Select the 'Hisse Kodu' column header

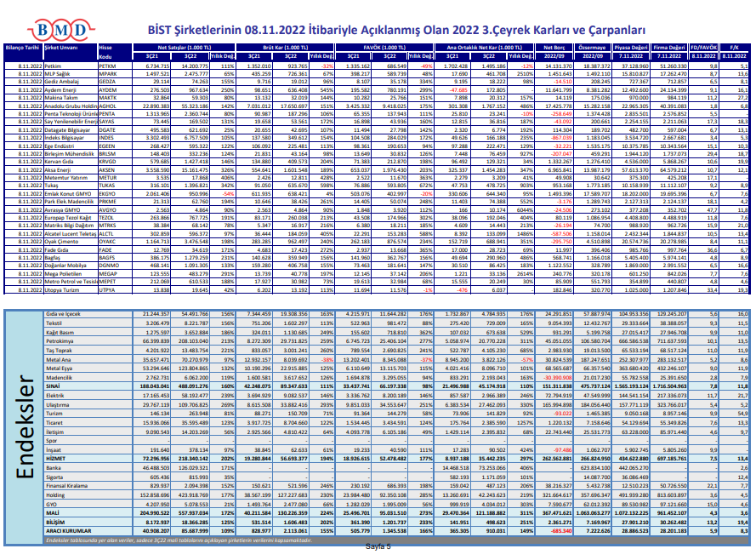[x=105, y=52]
